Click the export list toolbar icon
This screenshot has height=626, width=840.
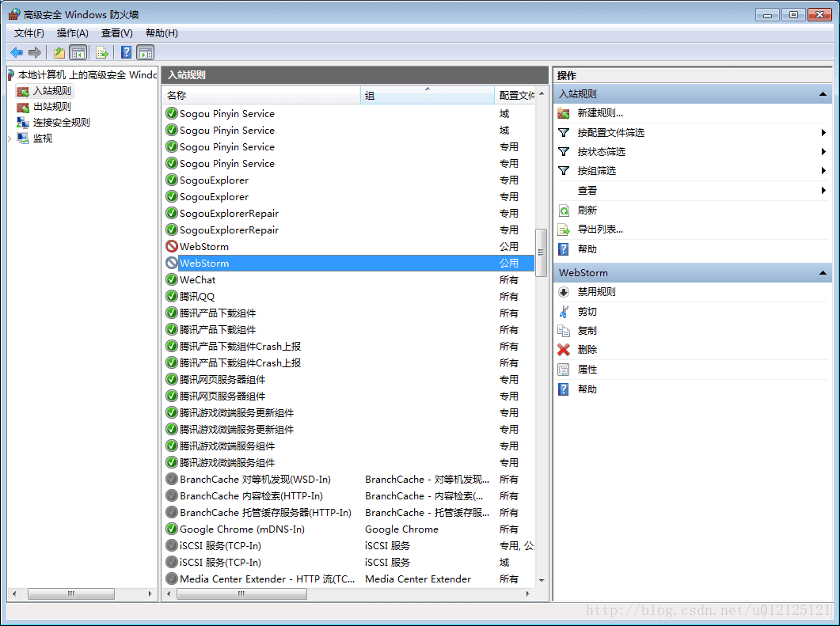pyautogui.click(x=102, y=52)
